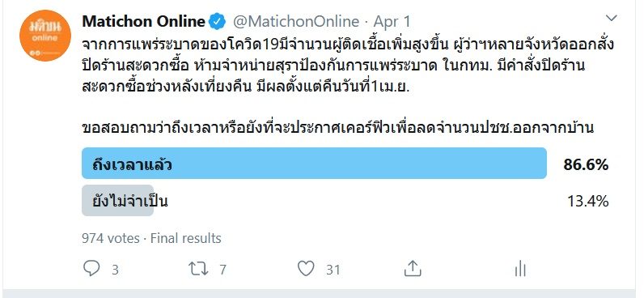Click the blue verified badge
This screenshot has height=298, width=644.
(218, 21)
